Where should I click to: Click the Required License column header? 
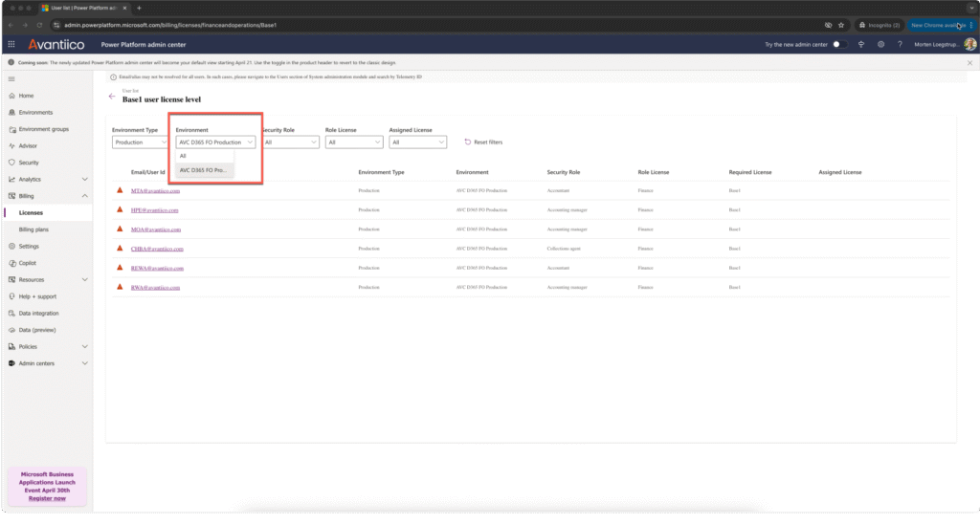[750, 172]
